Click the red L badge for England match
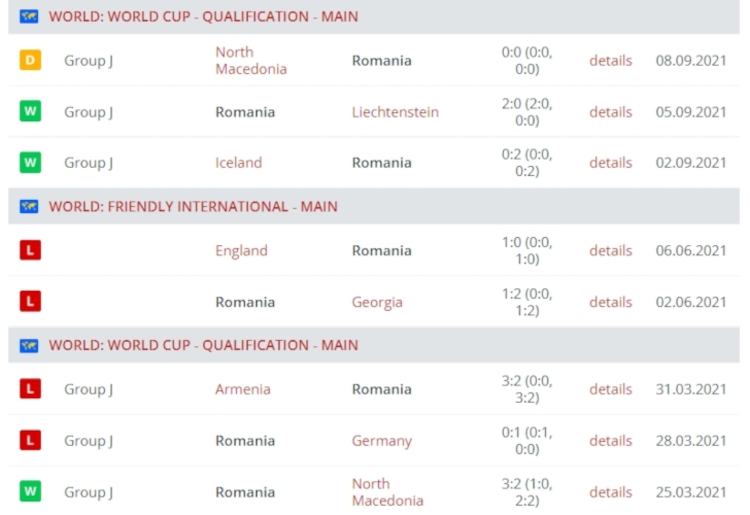Viewport: 750px width, 515px height. (30, 250)
